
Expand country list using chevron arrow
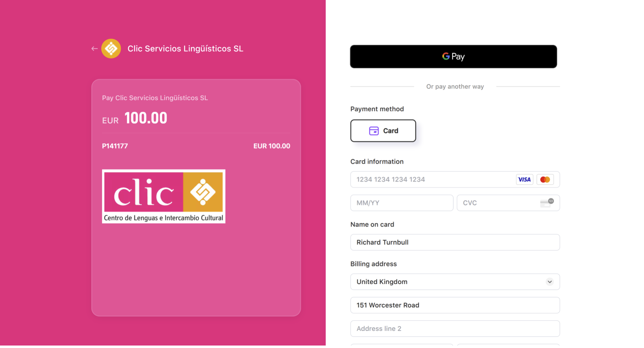click(549, 282)
